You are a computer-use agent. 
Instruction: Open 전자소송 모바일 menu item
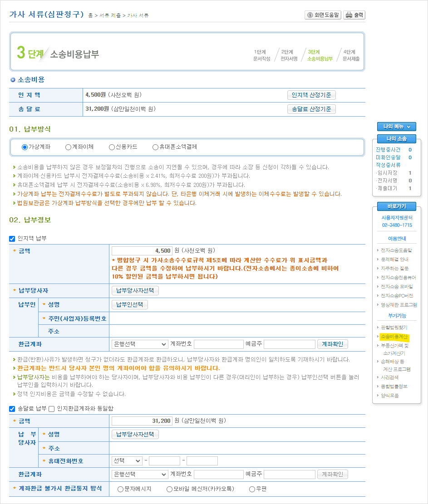[397, 287]
